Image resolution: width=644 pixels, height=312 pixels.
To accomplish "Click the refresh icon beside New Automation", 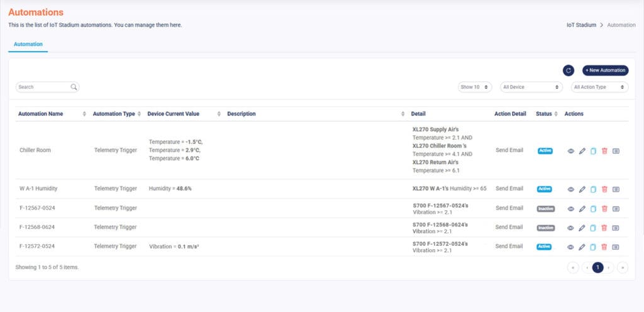I will (x=568, y=70).
